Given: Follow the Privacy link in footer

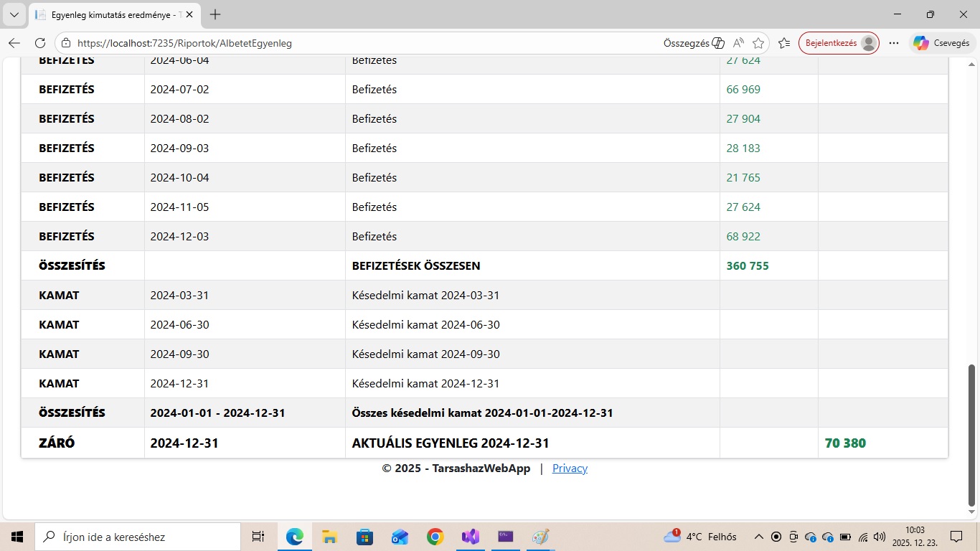Looking at the screenshot, I should [x=570, y=468].
